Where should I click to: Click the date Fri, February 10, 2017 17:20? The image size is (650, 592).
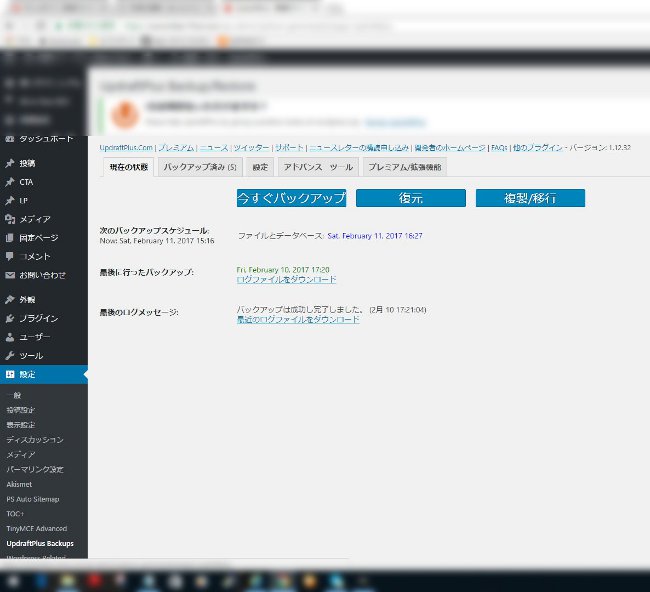point(283,270)
